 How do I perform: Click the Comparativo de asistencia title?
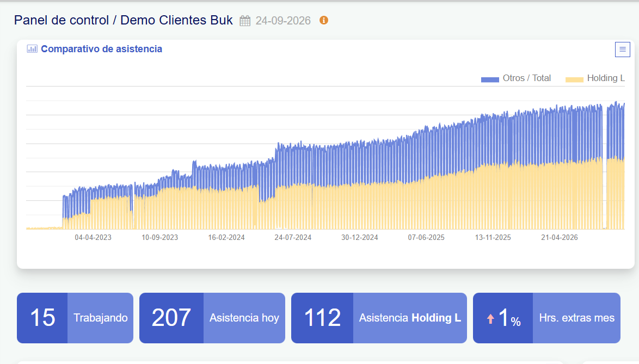pos(101,49)
